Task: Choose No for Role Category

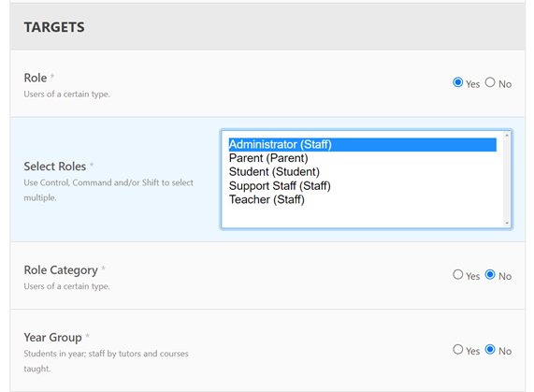Action: coord(490,274)
